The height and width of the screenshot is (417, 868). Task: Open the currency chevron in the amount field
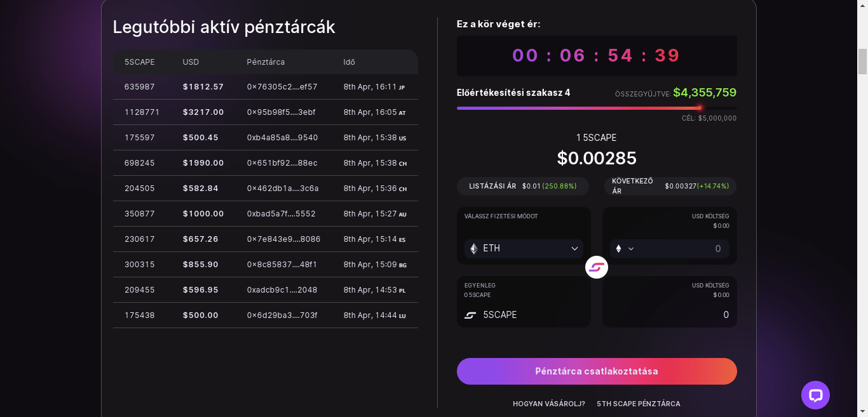[631, 249]
